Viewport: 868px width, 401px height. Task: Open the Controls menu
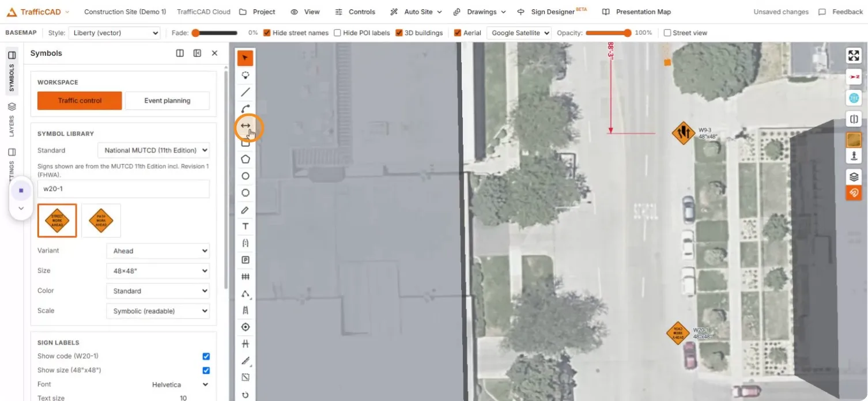tap(356, 12)
